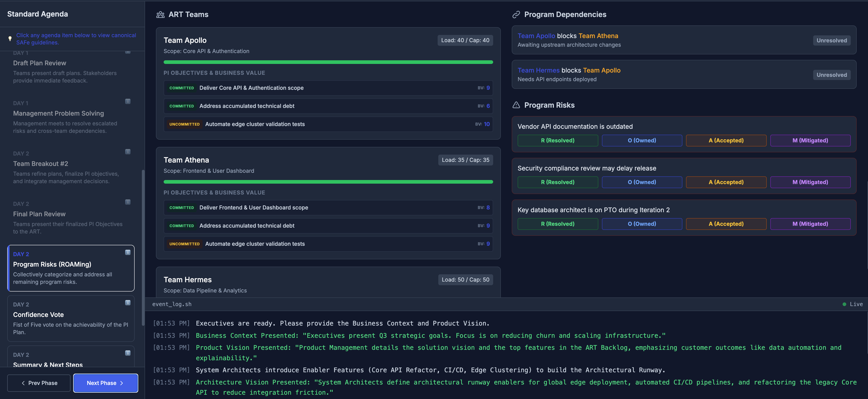Go back with Prev Phase button
The image size is (868, 399).
39,383
